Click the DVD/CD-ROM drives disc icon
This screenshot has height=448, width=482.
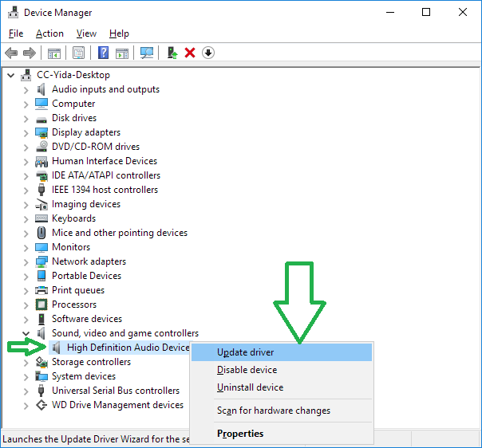[x=41, y=147]
